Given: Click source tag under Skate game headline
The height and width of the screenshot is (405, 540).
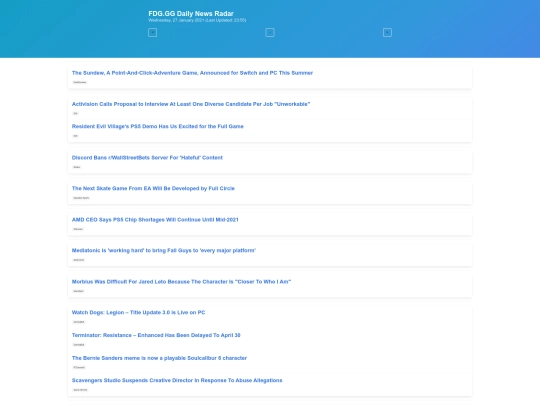Looking at the screenshot, I should tap(81, 198).
